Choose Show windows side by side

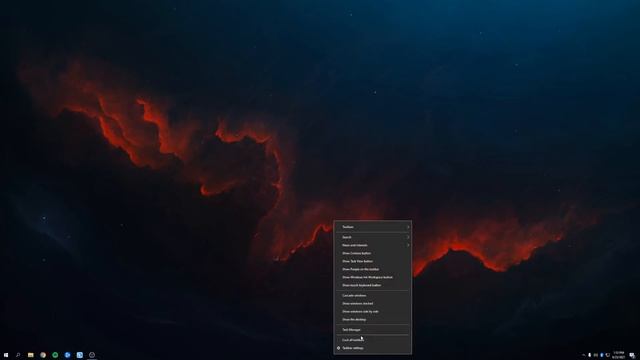373,311
